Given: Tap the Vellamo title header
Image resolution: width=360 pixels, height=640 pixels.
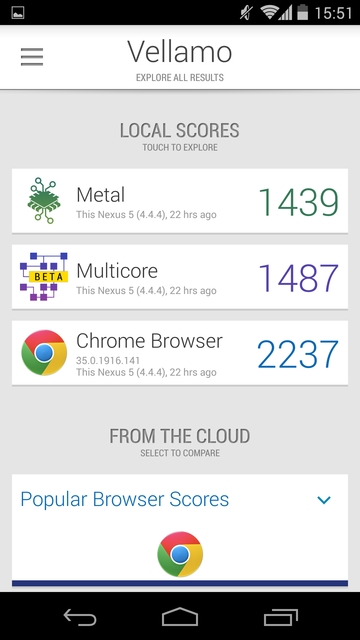Looking at the screenshot, I should 180,52.
